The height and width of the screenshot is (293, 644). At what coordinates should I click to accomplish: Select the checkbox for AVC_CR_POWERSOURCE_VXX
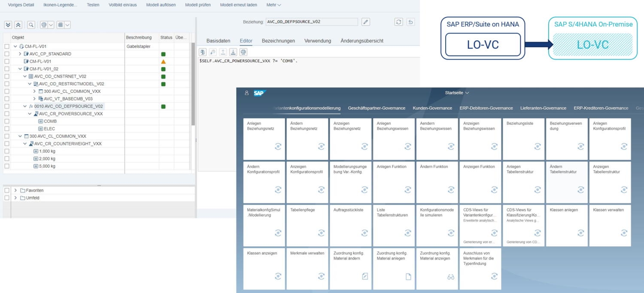click(7, 114)
